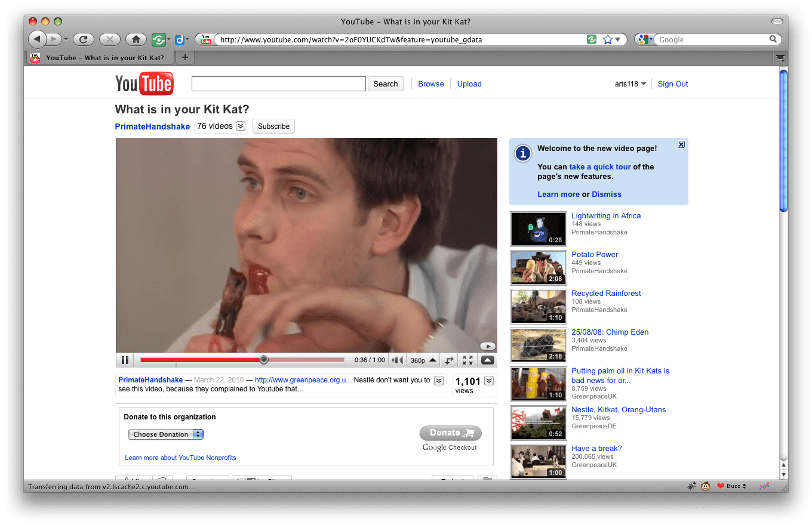
Task: Click the Browse link in the header
Action: (x=431, y=84)
